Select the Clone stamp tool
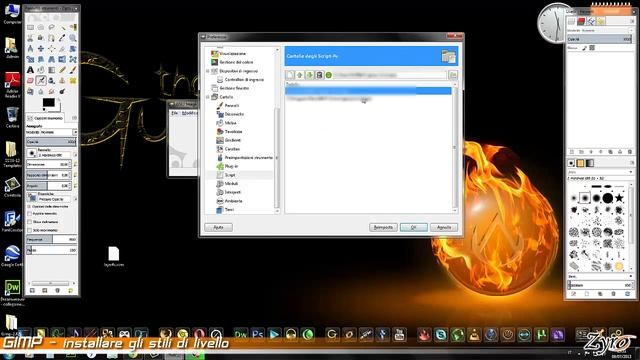640x360 pixels. pyautogui.click(x=62, y=81)
